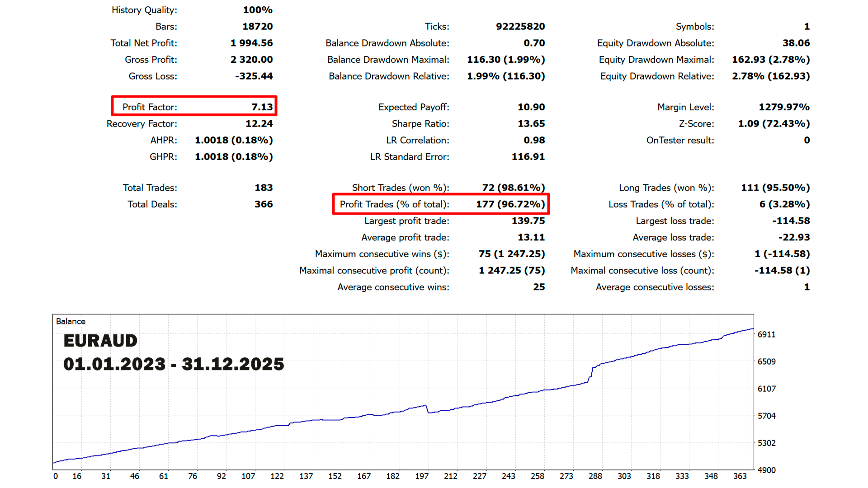
Task: Click the Long Trades (won %) value
Action: (775, 188)
